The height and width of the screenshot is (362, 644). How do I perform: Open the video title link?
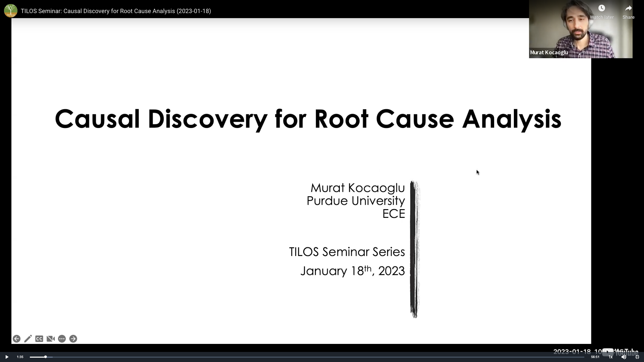[x=116, y=11]
